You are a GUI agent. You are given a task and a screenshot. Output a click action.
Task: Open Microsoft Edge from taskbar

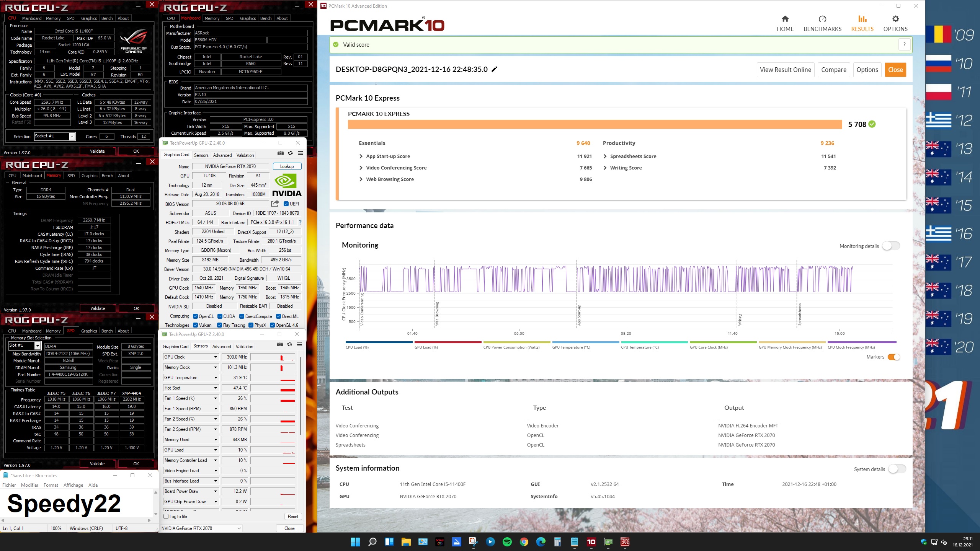pyautogui.click(x=541, y=542)
